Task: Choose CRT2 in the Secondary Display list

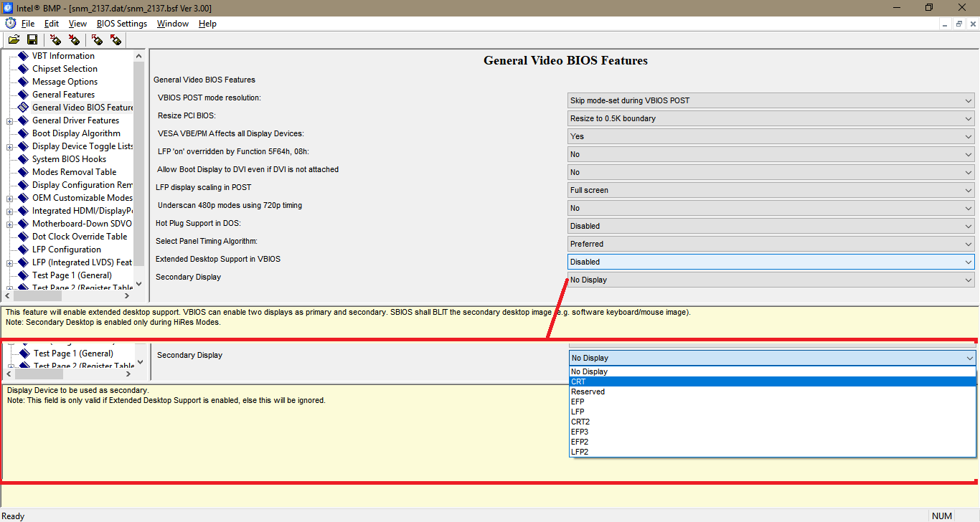Action: [x=773, y=422]
